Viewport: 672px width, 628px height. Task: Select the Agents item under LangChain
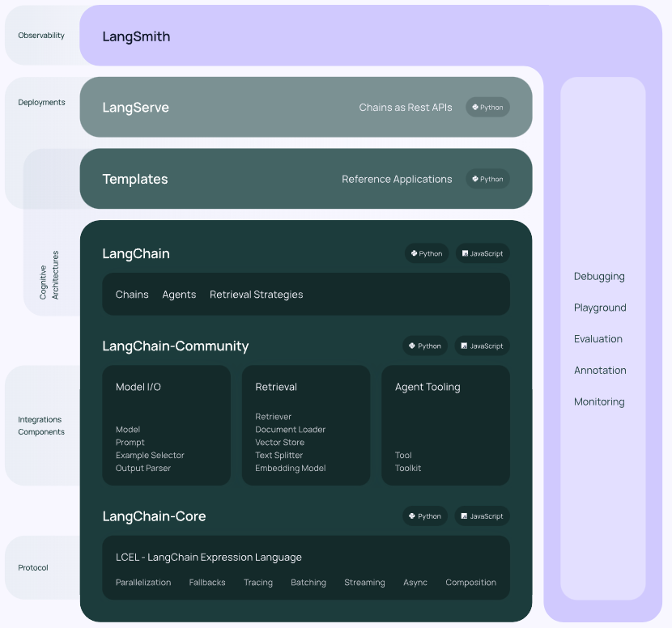[x=179, y=295]
